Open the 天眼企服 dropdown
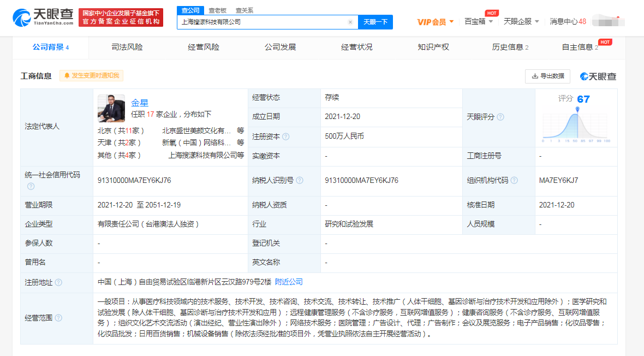 coord(521,22)
